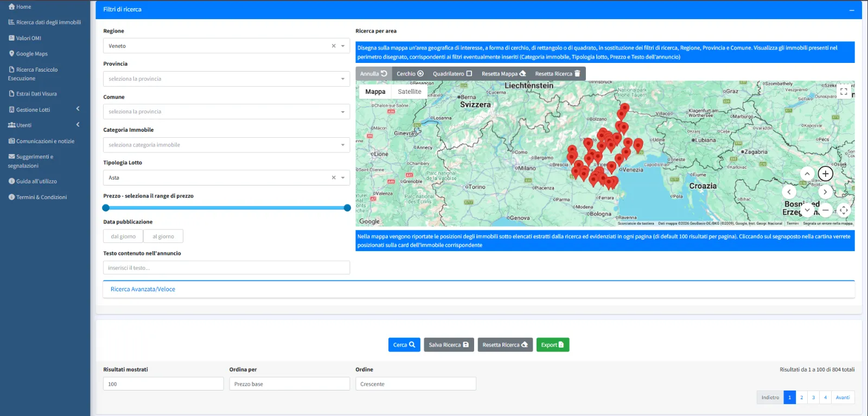Switch map to Mappa view
868x416 pixels.
coord(375,92)
